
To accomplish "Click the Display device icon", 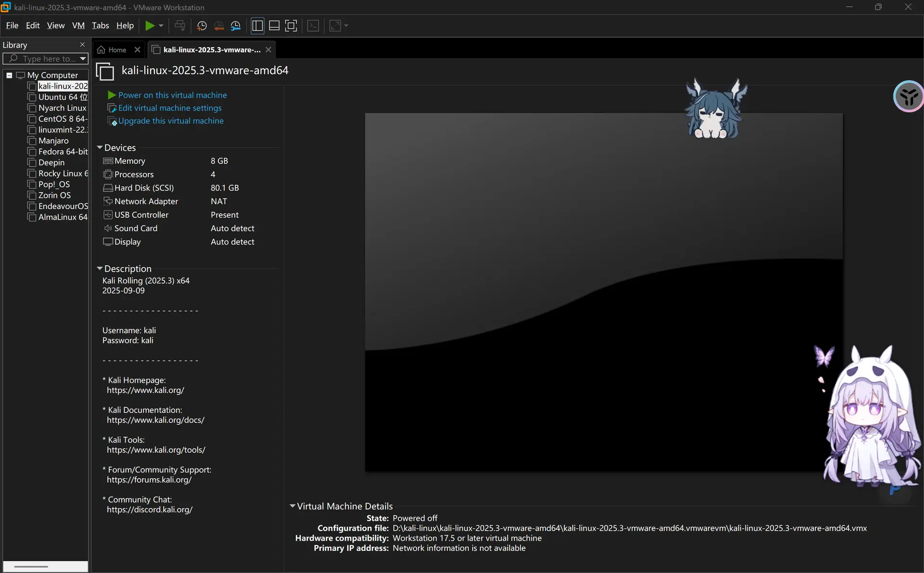I will coord(108,242).
